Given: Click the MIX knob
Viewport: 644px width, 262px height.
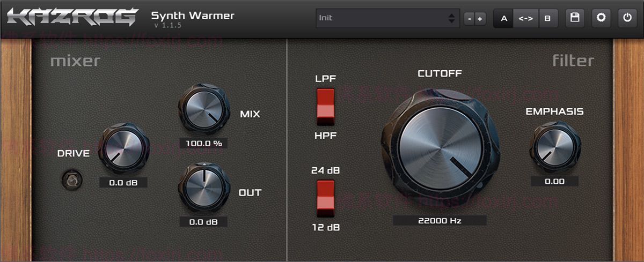Looking at the screenshot, I should [204, 108].
